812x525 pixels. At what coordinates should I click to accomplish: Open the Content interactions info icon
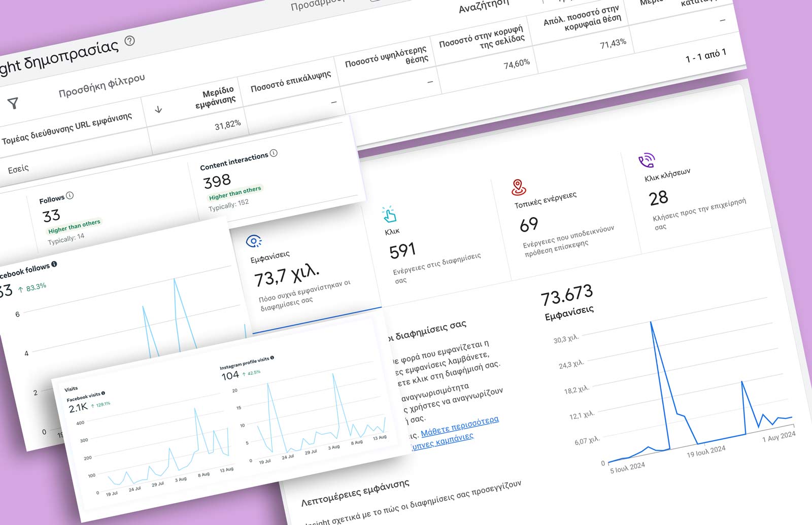click(x=274, y=153)
